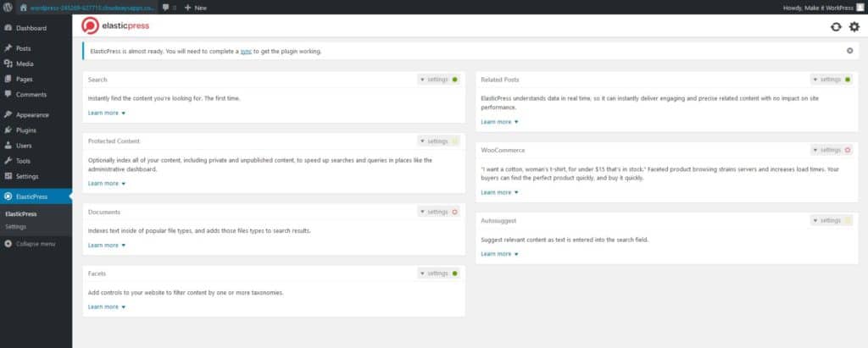The width and height of the screenshot is (868, 348).
Task: Expand Learn more under Protected Content
Action: tap(107, 183)
